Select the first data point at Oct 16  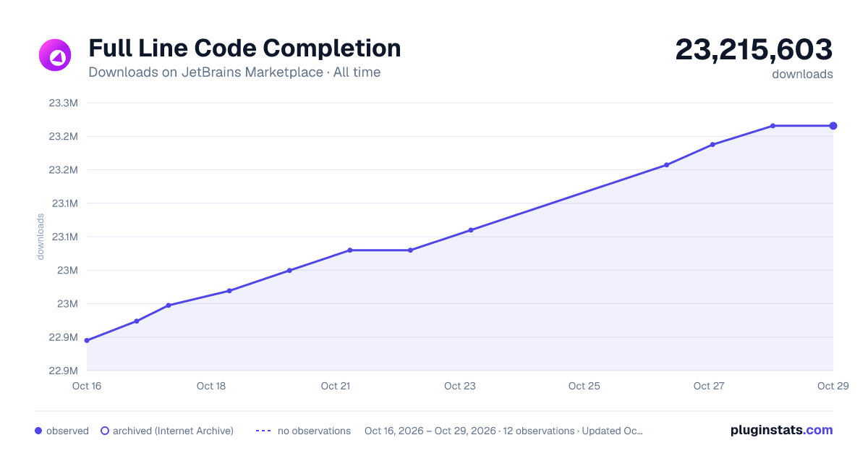point(87,340)
